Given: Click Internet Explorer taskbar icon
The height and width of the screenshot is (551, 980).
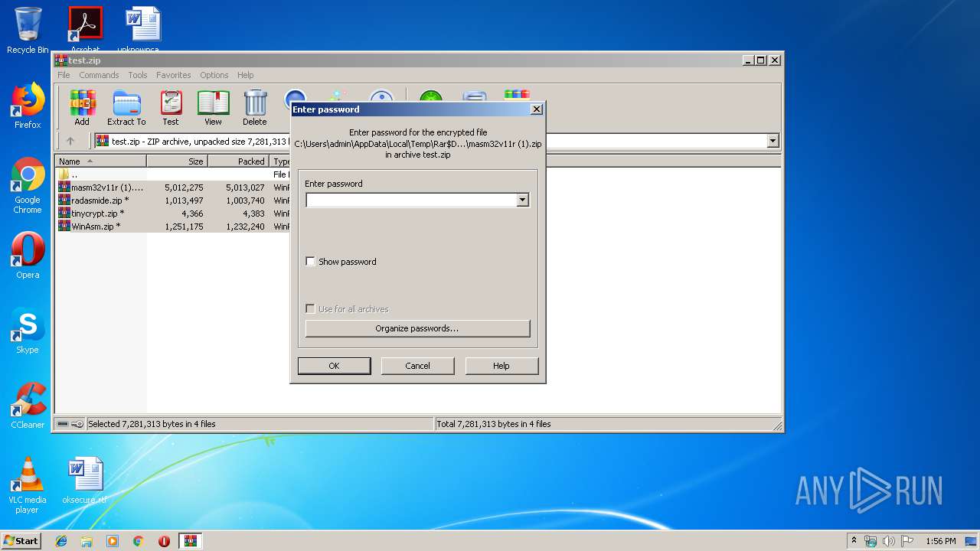Looking at the screenshot, I should (61, 541).
